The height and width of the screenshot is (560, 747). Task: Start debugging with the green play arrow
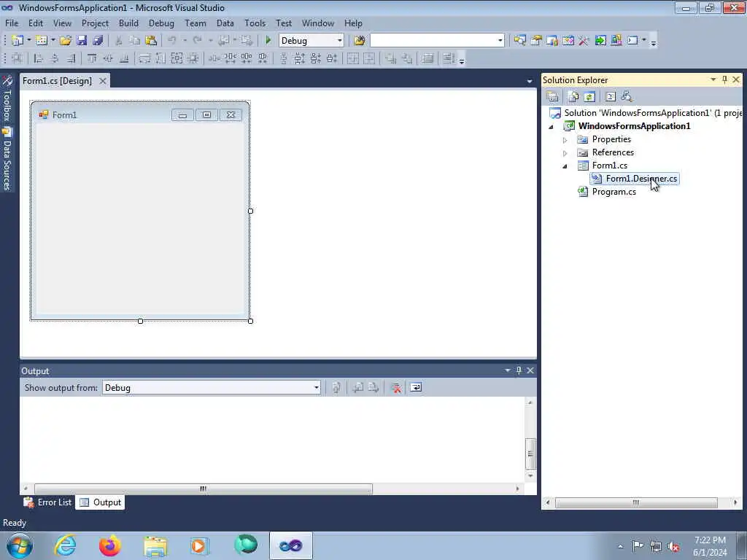click(x=268, y=41)
